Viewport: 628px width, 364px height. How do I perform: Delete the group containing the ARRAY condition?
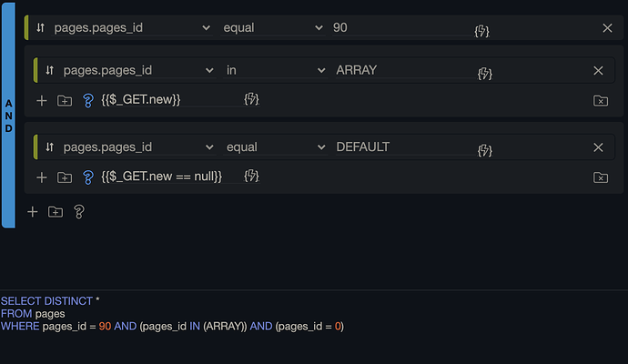600,100
